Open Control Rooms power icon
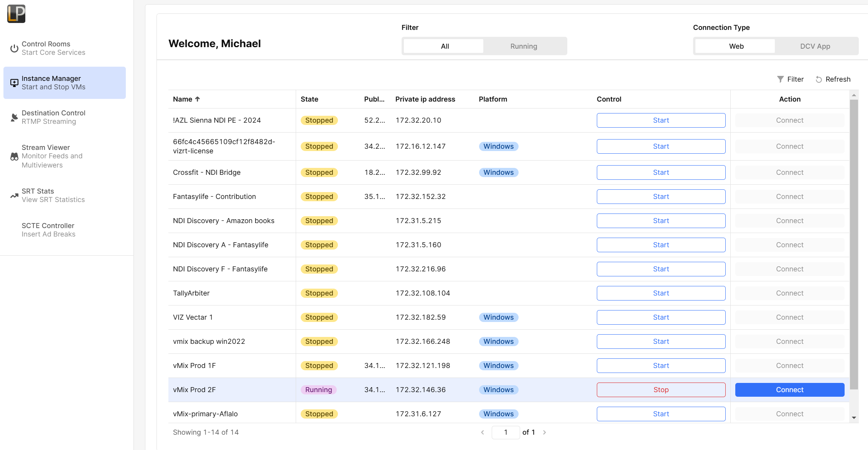The width and height of the screenshot is (868, 450). pyautogui.click(x=14, y=48)
